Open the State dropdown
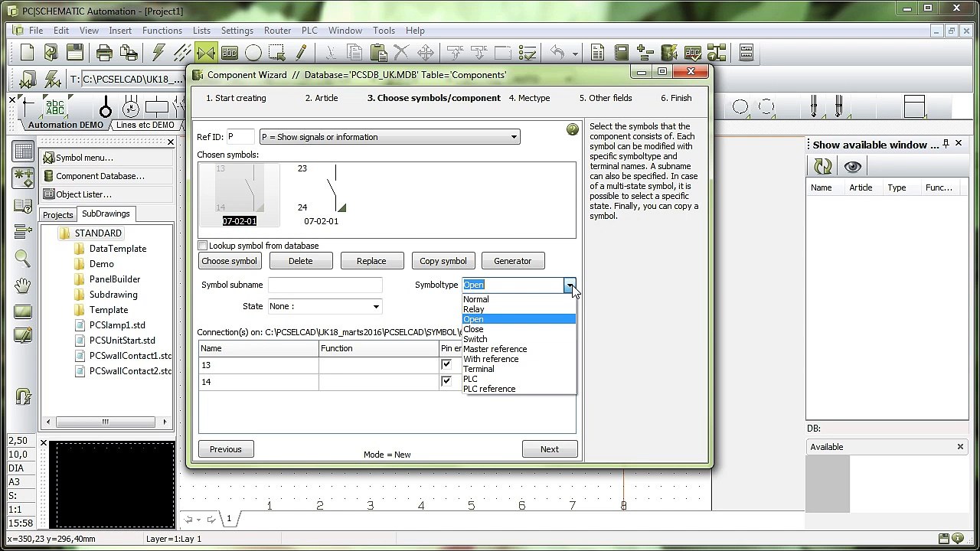980x551 pixels. 376,306
